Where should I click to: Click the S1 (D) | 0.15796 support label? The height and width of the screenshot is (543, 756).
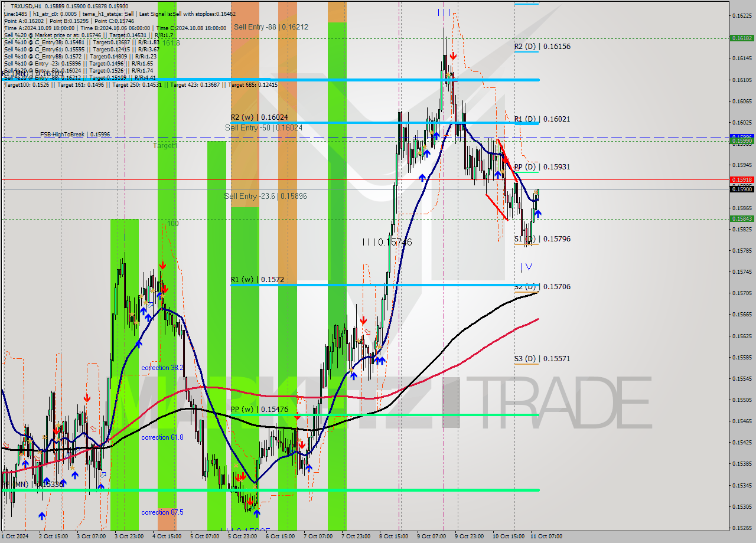pyautogui.click(x=542, y=239)
